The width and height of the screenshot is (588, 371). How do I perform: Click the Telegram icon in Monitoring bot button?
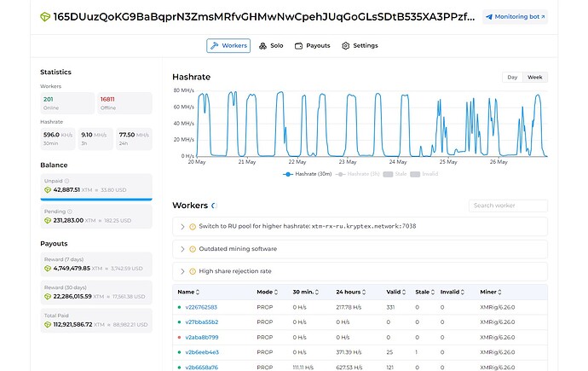[x=489, y=17]
